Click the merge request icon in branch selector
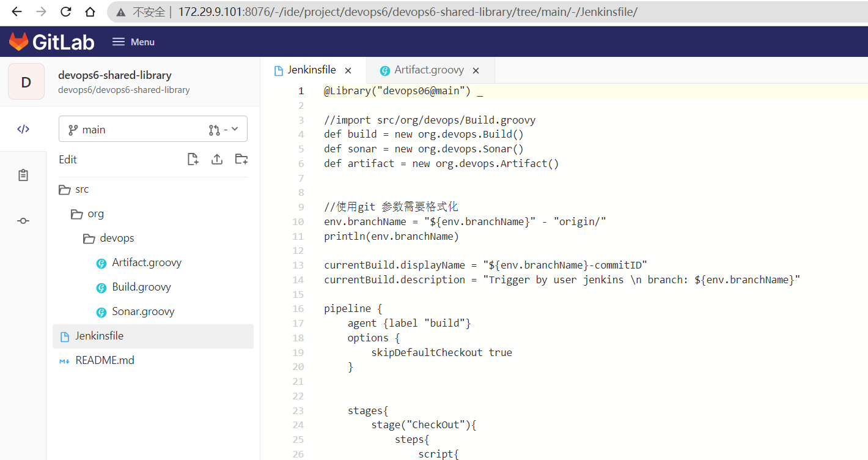Viewport: 868px width, 460px height. point(214,130)
